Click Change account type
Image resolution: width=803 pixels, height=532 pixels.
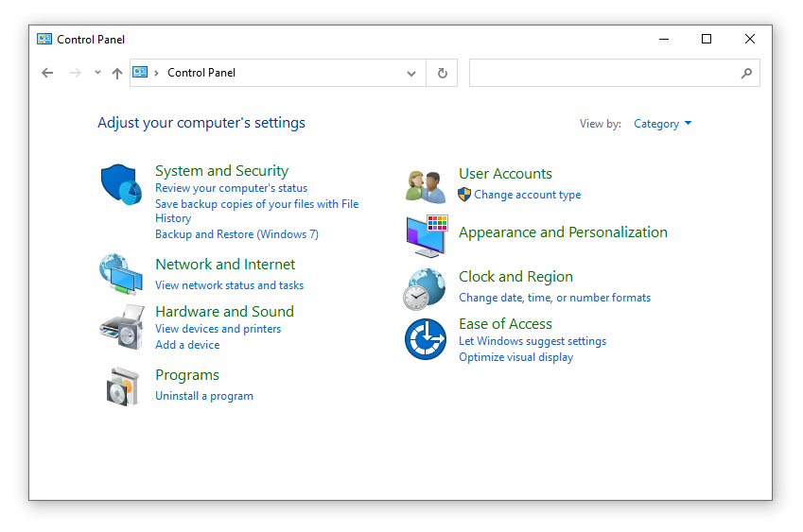click(x=528, y=195)
